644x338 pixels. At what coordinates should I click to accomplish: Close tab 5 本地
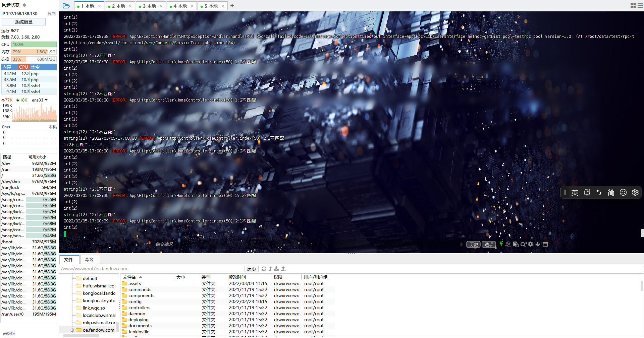[x=223, y=6]
